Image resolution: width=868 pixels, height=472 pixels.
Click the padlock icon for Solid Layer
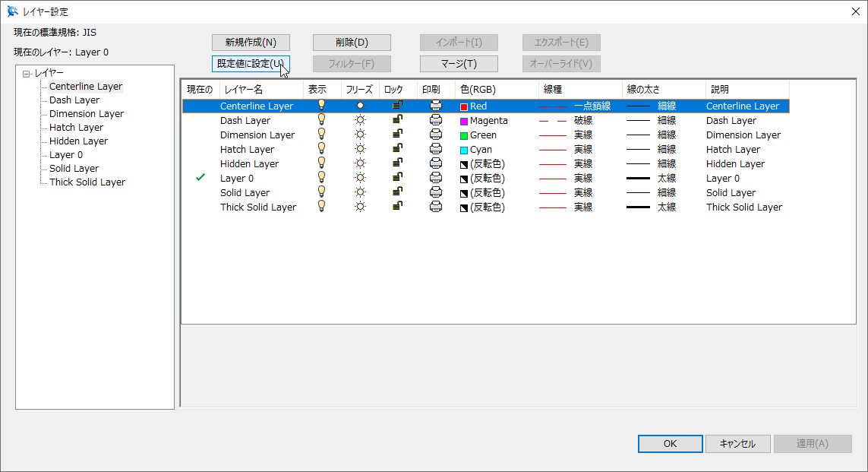point(397,192)
